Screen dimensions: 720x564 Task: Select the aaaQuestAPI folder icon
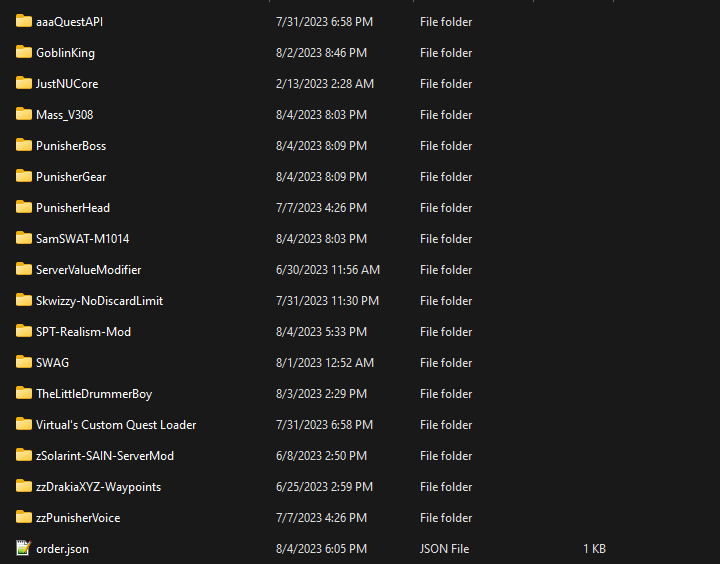(23, 21)
